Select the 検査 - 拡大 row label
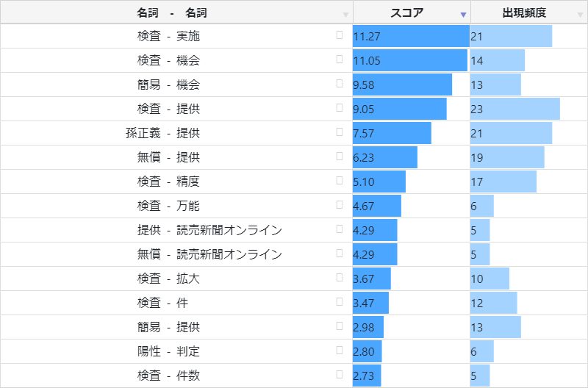 point(168,279)
